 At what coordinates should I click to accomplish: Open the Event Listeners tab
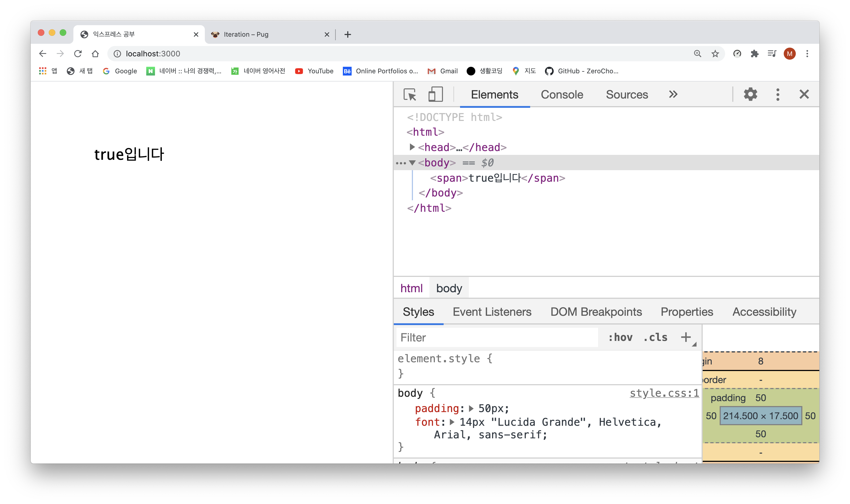click(492, 312)
